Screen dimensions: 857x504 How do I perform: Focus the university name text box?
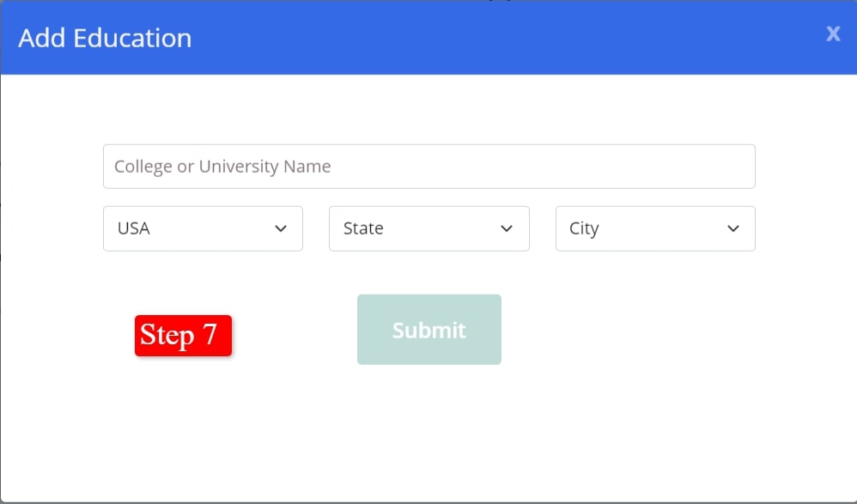coord(428,167)
